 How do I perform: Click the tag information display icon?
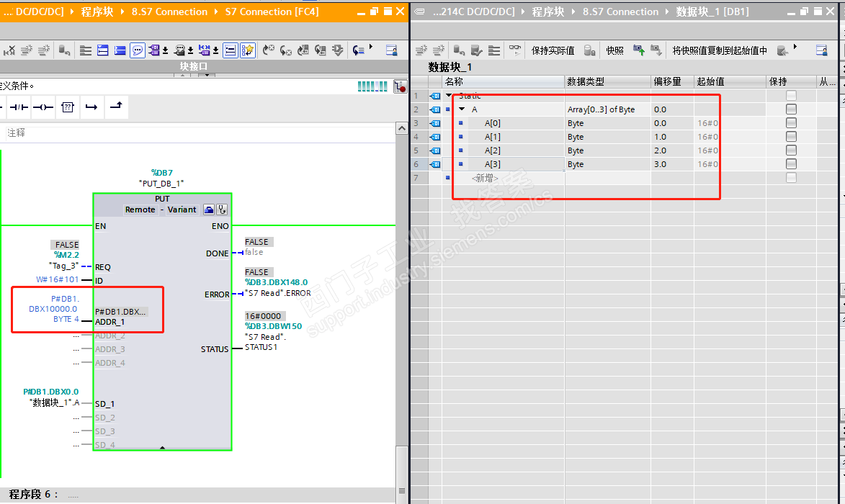(179, 50)
